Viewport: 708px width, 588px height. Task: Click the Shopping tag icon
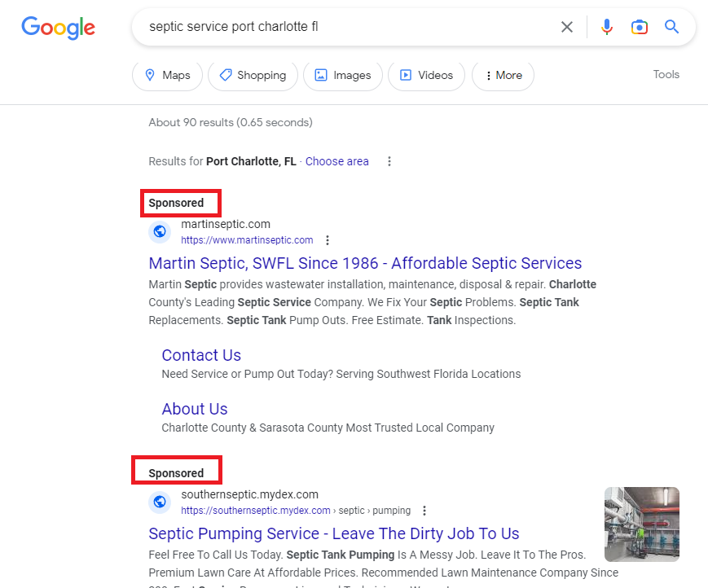(226, 75)
